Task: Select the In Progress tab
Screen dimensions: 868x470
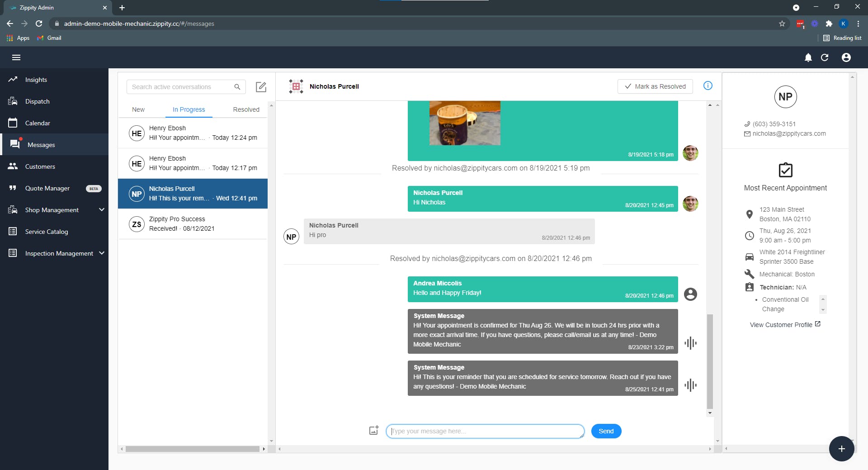Action: [x=189, y=109]
